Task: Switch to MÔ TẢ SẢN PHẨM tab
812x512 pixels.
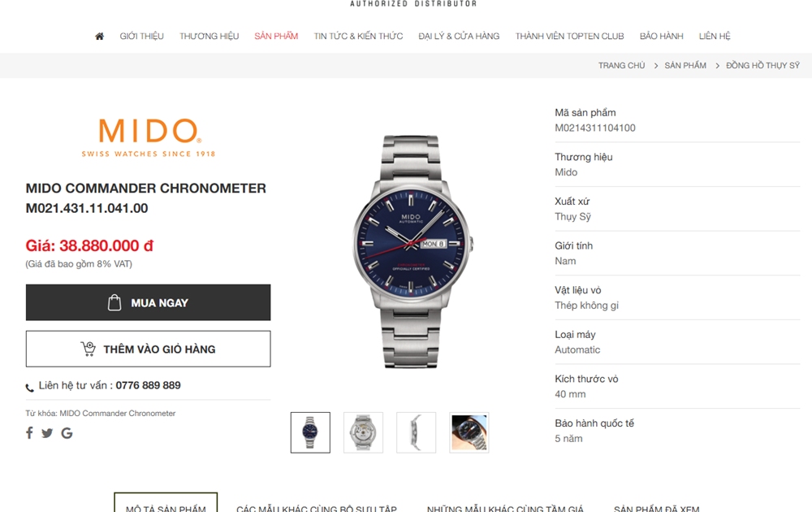Action: point(166,503)
